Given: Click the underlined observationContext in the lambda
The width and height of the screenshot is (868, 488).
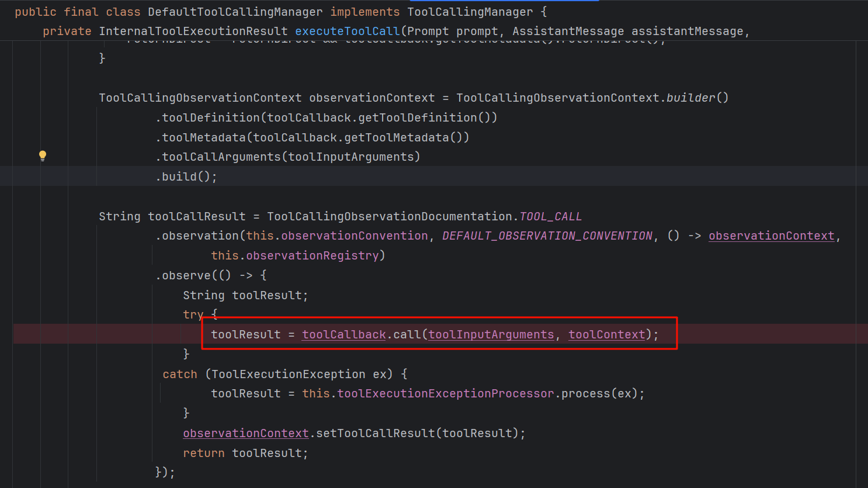Looking at the screenshot, I should pyautogui.click(x=772, y=236).
